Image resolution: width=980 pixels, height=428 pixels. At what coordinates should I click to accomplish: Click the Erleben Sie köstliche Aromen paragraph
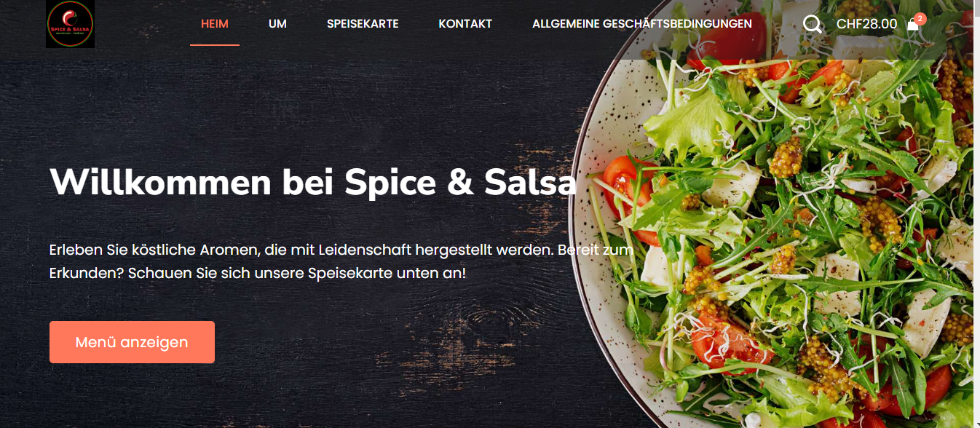(341, 262)
